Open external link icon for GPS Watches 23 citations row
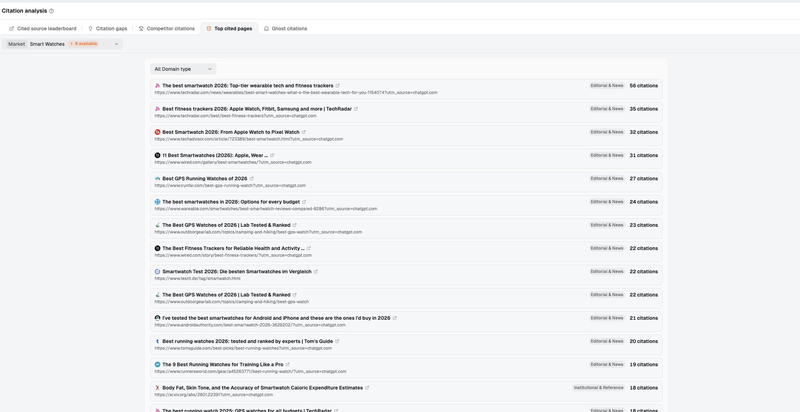 [295, 225]
